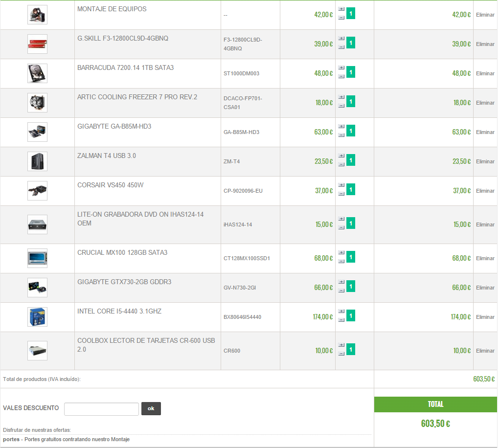Image resolution: width=500 pixels, height=448 pixels.
Task: Open LITE-ON DVD drive thumbnail
Action: coord(37,224)
